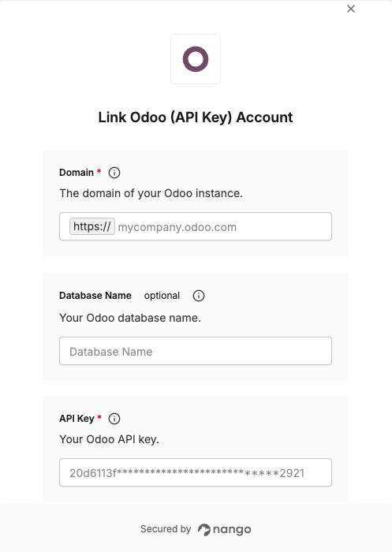The height and width of the screenshot is (552, 392).
Task: Show info tooltip for API Key field
Action: 114,419
